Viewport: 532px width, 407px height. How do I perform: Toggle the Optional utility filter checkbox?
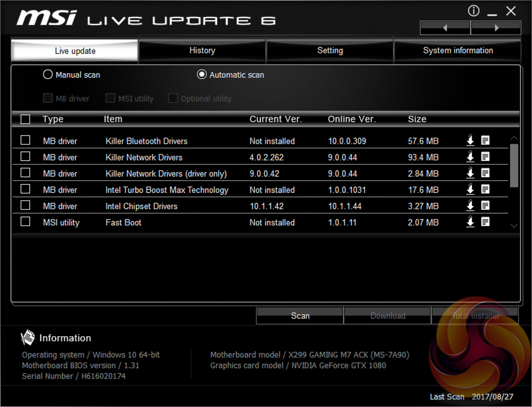[173, 98]
